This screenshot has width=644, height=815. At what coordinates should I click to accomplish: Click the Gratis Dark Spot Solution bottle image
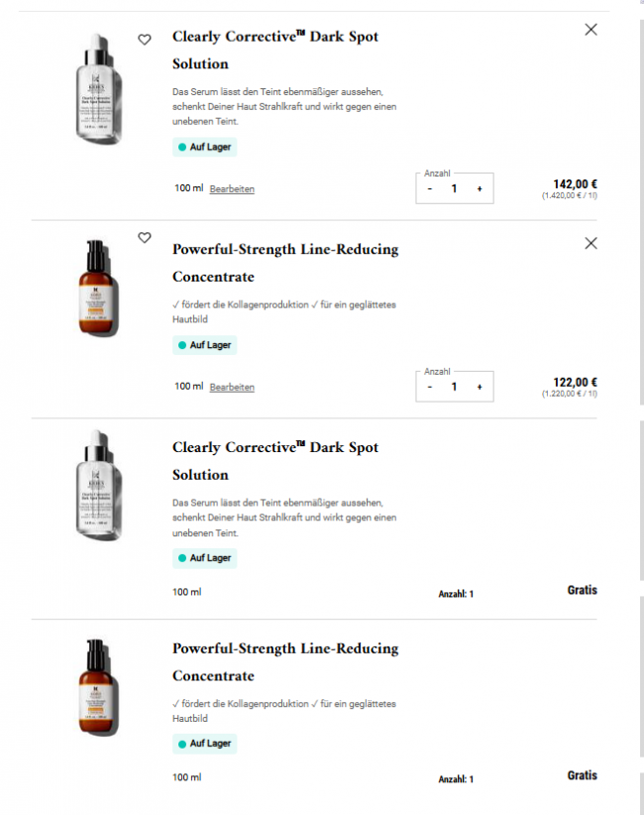[97, 486]
